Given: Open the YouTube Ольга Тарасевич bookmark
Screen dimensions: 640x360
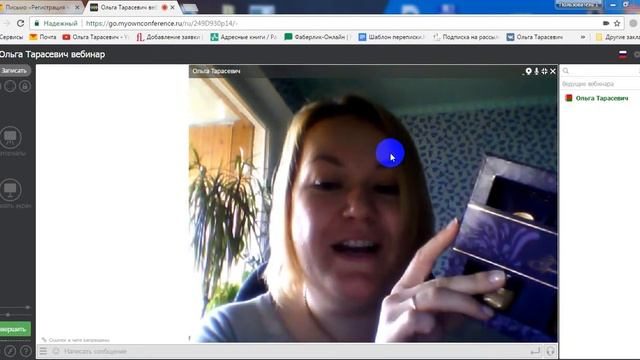Looking at the screenshot, I should point(95,37).
